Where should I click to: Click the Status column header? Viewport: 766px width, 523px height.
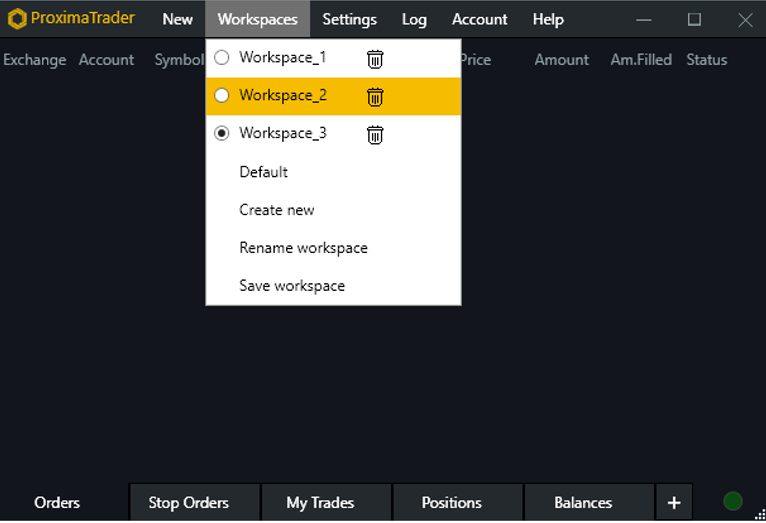coord(706,60)
